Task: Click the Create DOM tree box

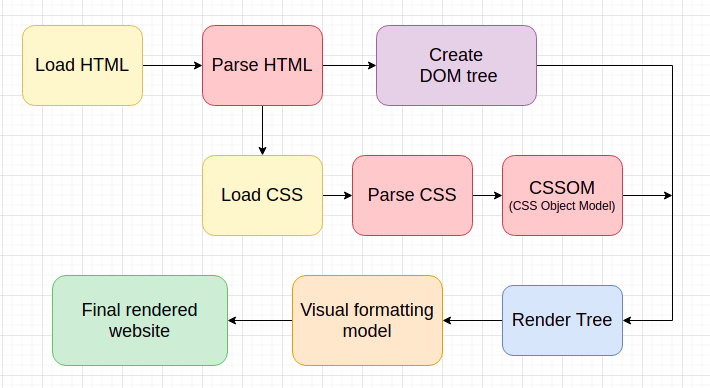Action: [456, 65]
